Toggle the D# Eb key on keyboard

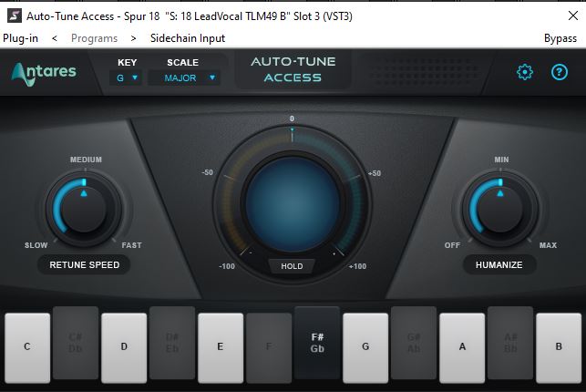[x=172, y=343]
